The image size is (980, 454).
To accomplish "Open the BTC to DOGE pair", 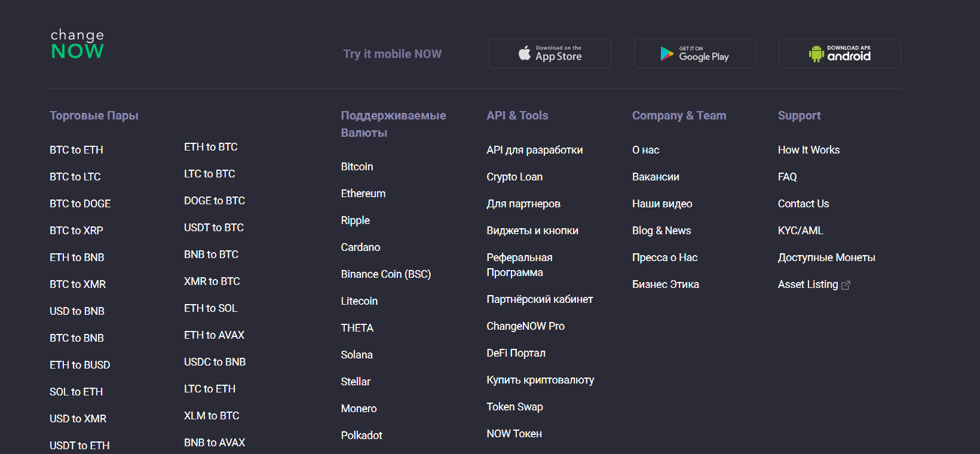I will (x=80, y=204).
